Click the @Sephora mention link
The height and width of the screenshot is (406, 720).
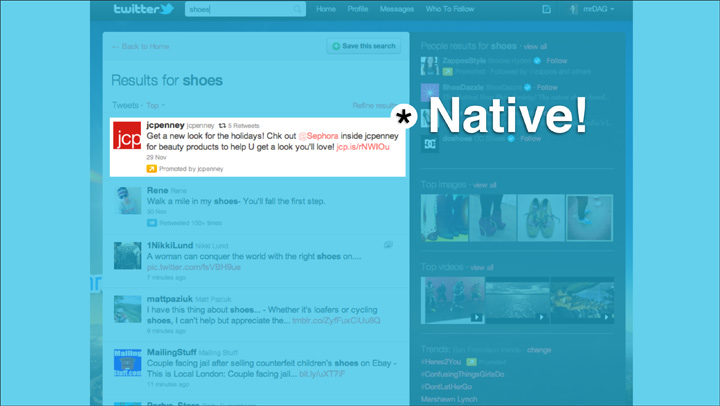[318, 136]
